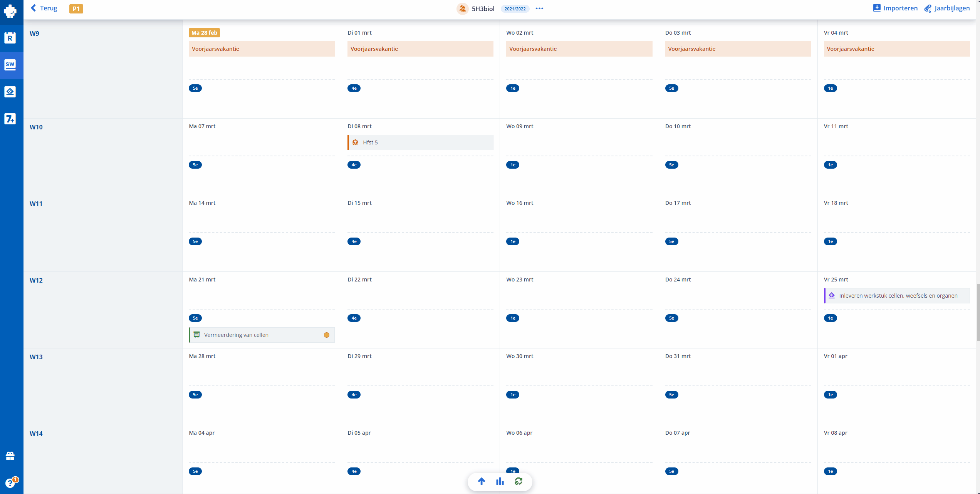Click the 5e lesson badge on Ma 28 feb

[x=195, y=88]
